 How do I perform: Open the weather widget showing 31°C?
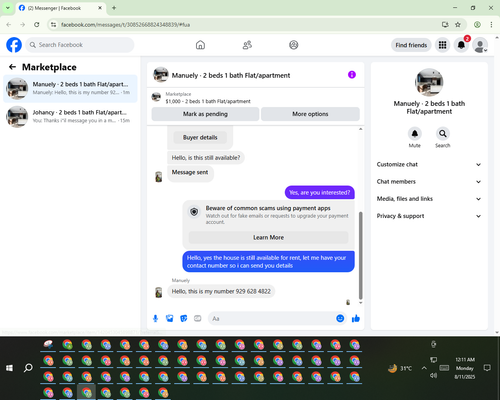pos(400,368)
